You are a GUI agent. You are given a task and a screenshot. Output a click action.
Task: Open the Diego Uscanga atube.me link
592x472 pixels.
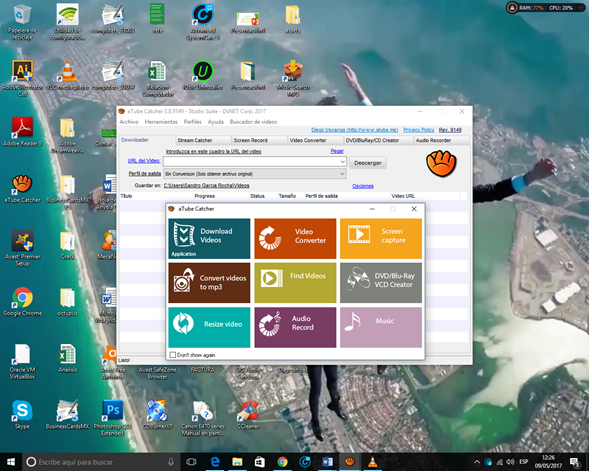(x=356, y=130)
